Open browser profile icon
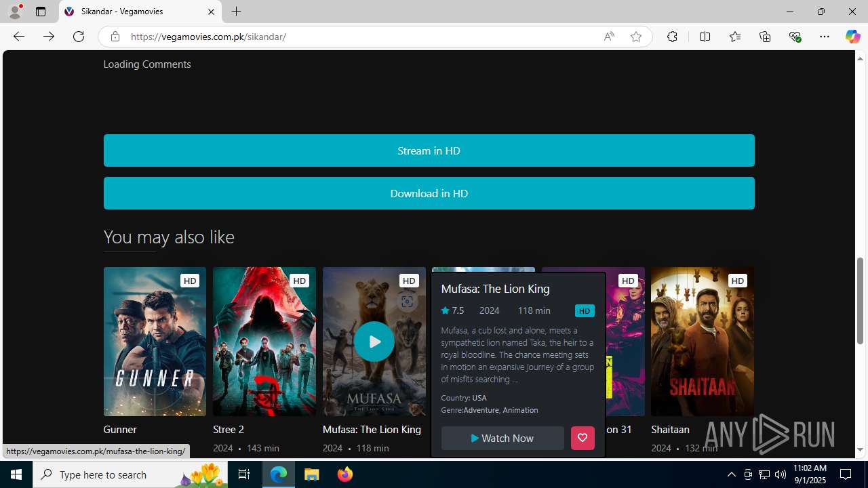The width and height of the screenshot is (868, 488). coord(15,12)
